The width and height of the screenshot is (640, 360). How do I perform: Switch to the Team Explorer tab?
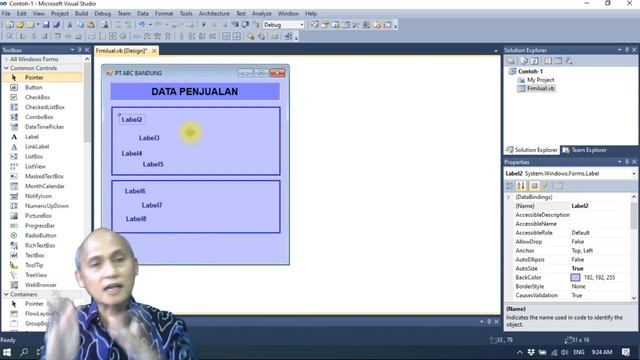(584, 150)
